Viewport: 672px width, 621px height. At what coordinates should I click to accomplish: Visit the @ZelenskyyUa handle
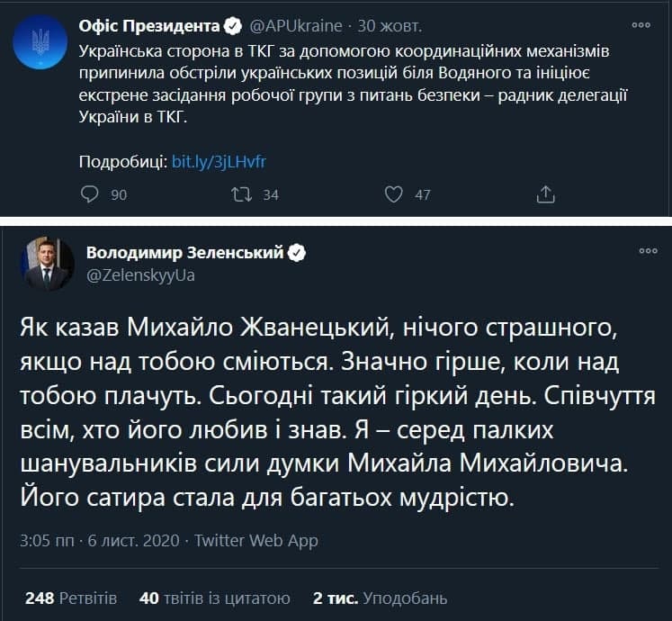pyautogui.click(x=140, y=275)
